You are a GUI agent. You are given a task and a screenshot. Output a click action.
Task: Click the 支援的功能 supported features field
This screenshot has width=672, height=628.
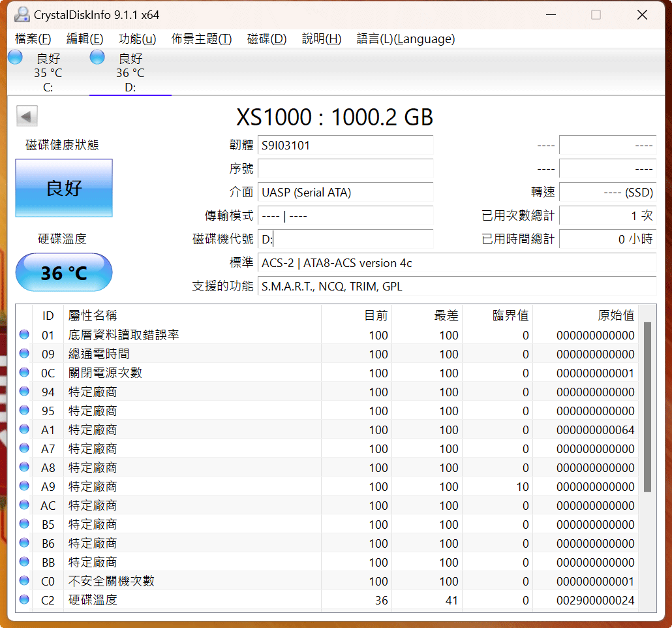457,286
